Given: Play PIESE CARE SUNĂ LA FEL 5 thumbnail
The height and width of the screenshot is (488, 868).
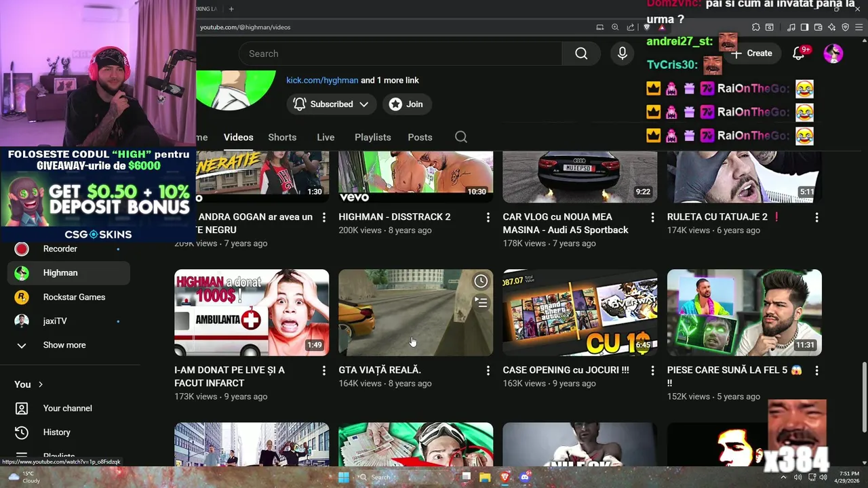Looking at the screenshot, I should pos(745,312).
